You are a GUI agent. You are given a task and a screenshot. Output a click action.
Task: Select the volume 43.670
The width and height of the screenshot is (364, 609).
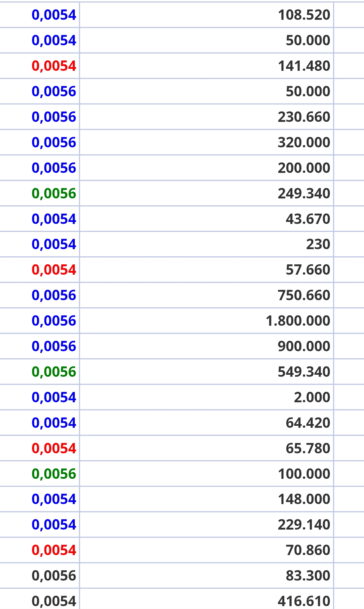point(308,219)
